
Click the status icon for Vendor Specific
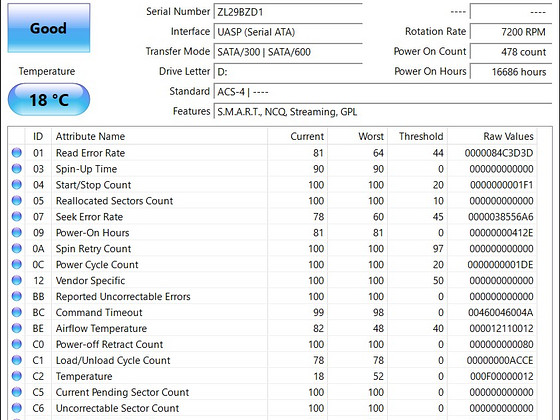[16, 280]
